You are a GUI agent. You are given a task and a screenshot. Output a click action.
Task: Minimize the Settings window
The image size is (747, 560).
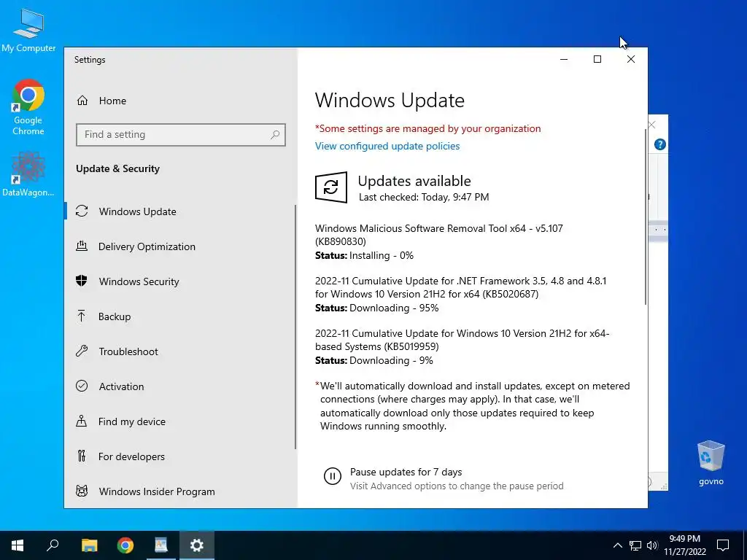click(564, 59)
